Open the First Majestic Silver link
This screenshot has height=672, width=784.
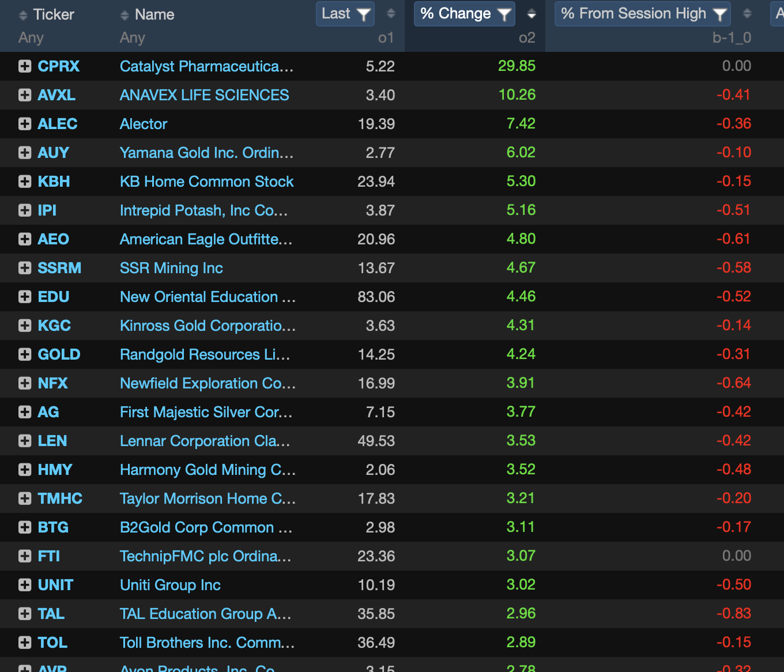[x=206, y=412]
